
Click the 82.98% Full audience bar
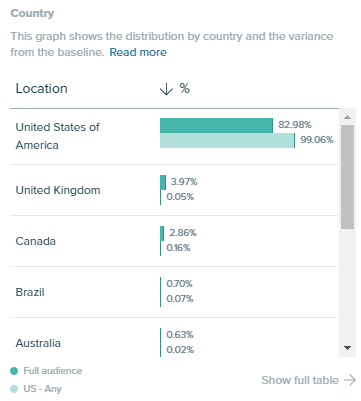(x=216, y=125)
